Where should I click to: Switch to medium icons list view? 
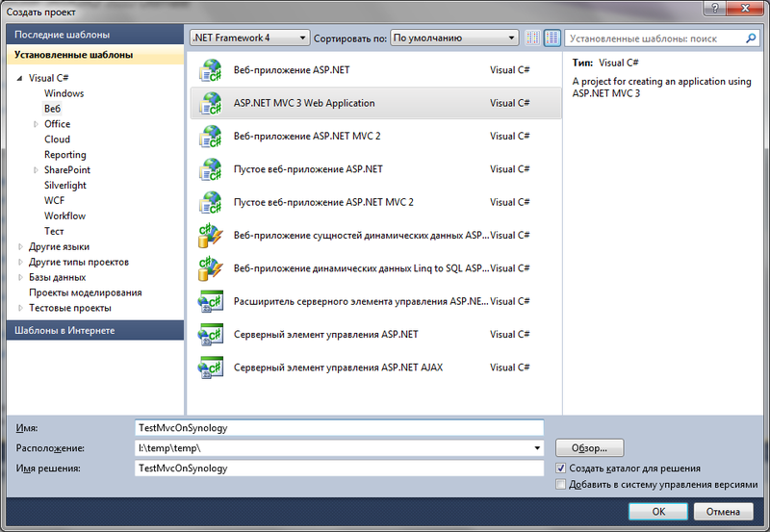(x=552, y=38)
